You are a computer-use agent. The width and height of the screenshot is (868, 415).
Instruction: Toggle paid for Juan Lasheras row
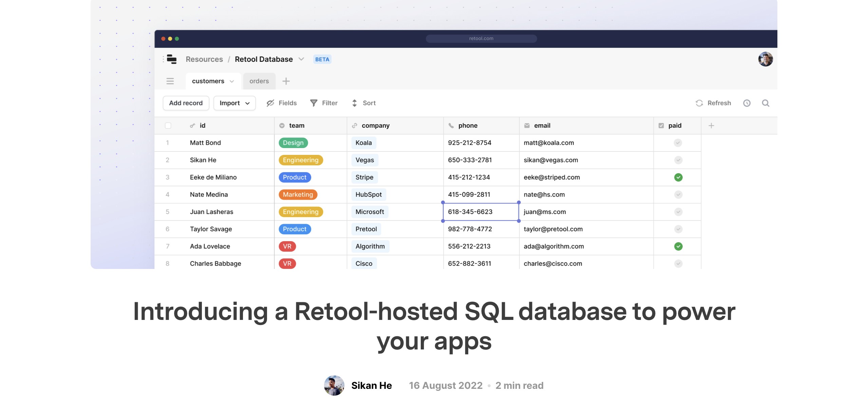(678, 212)
